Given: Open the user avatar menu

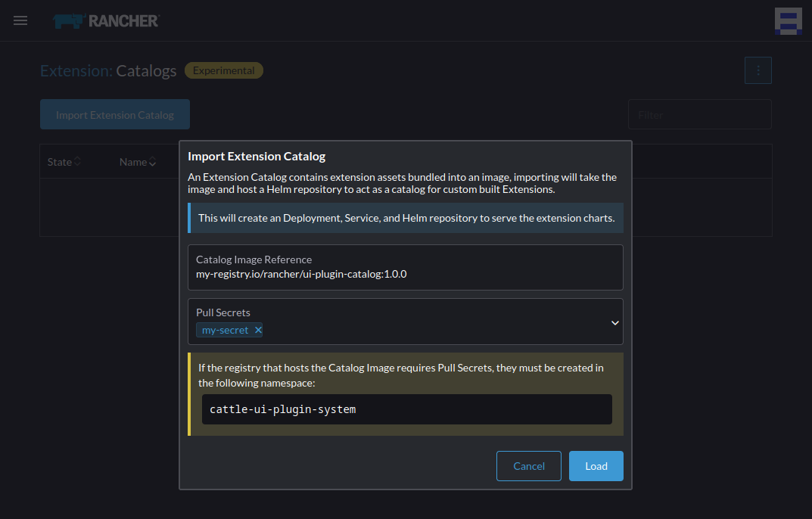Looking at the screenshot, I should [x=788, y=20].
